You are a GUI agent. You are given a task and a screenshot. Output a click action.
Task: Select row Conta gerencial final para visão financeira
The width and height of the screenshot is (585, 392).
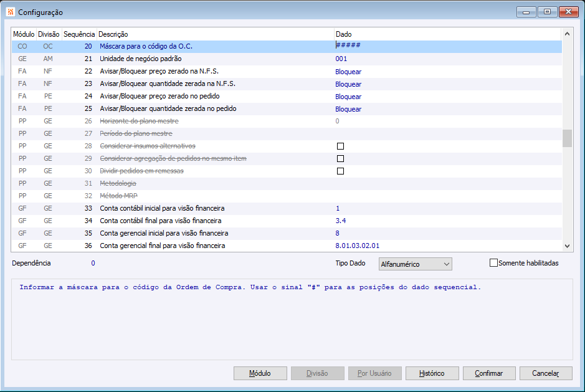pyautogui.click(x=287, y=246)
